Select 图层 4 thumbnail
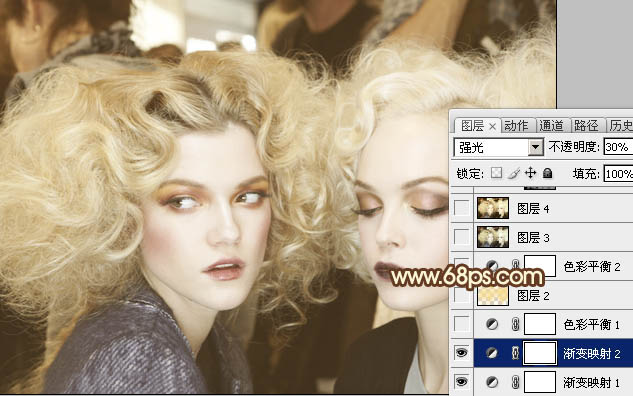Image resolution: width=633 pixels, height=396 pixels. click(x=493, y=208)
